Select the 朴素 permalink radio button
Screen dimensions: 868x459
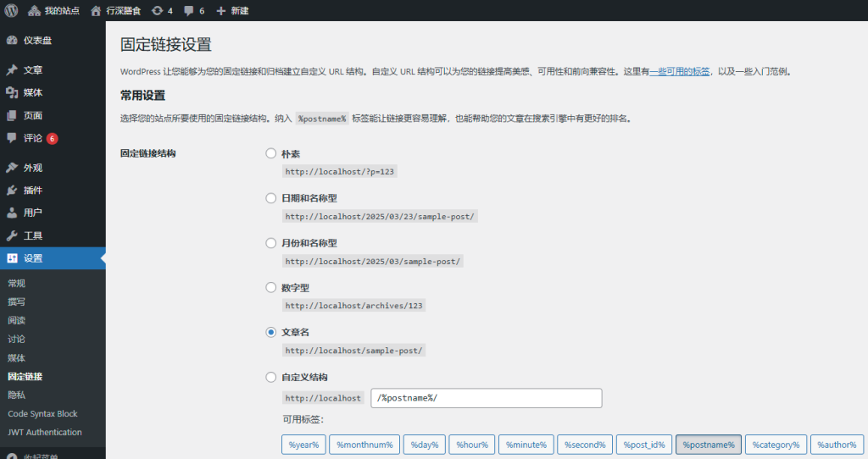(270, 153)
